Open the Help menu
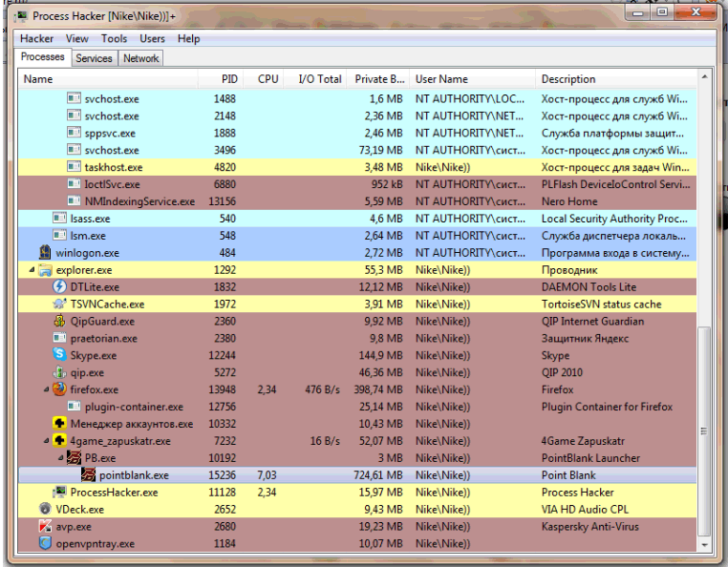The width and height of the screenshot is (728, 567). click(188, 38)
